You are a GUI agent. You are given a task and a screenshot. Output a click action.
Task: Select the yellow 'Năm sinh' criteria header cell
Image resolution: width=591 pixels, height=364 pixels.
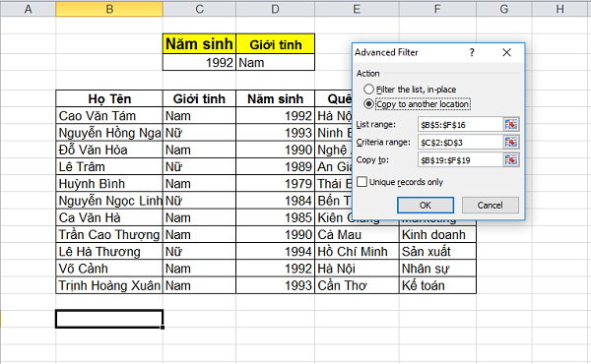[x=199, y=44]
